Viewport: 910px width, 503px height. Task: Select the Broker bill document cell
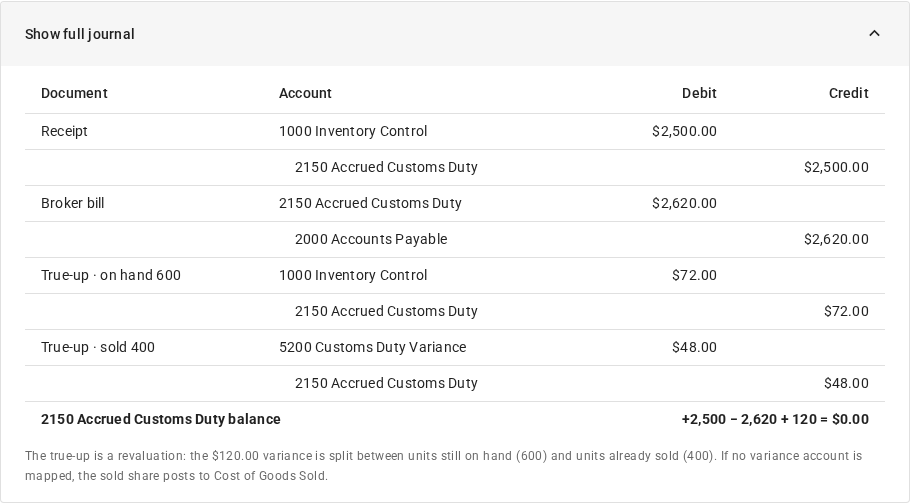coord(73,203)
